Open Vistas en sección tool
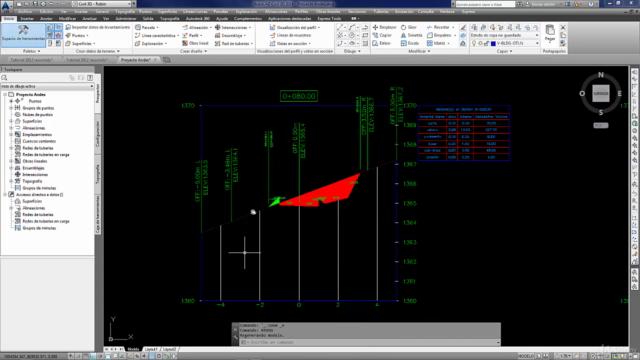This screenshot has height=360, width=640. 290,43
